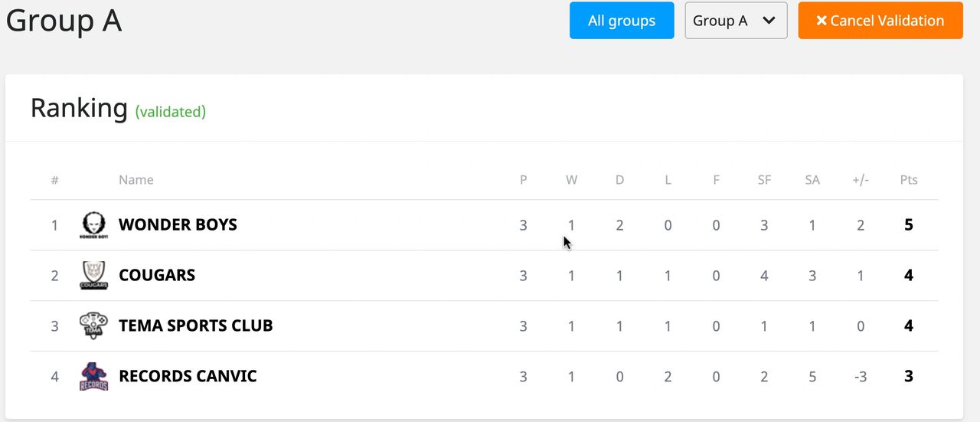
Task: Click the SF column header
Action: 764,180
